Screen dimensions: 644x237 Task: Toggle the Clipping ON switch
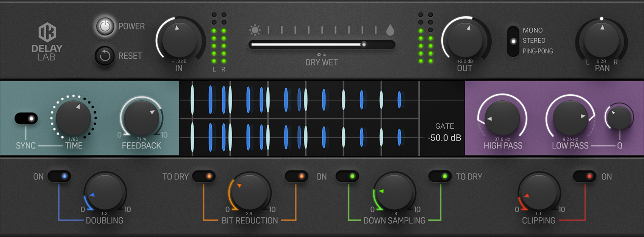(x=585, y=176)
